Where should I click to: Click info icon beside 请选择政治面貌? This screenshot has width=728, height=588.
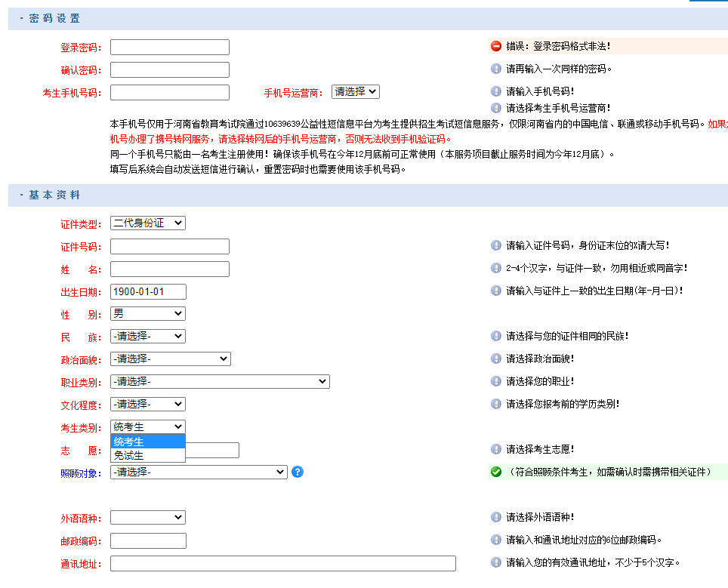pyautogui.click(x=496, y=359)
